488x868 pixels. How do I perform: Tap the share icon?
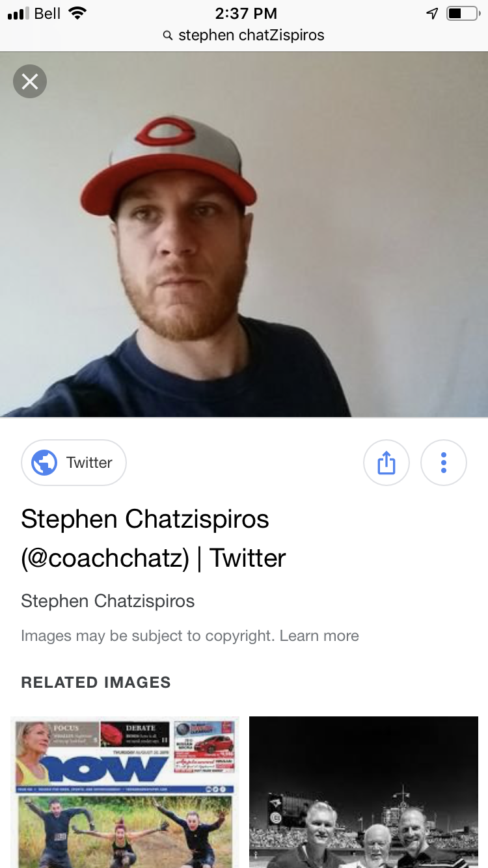[x=386, y=463]
